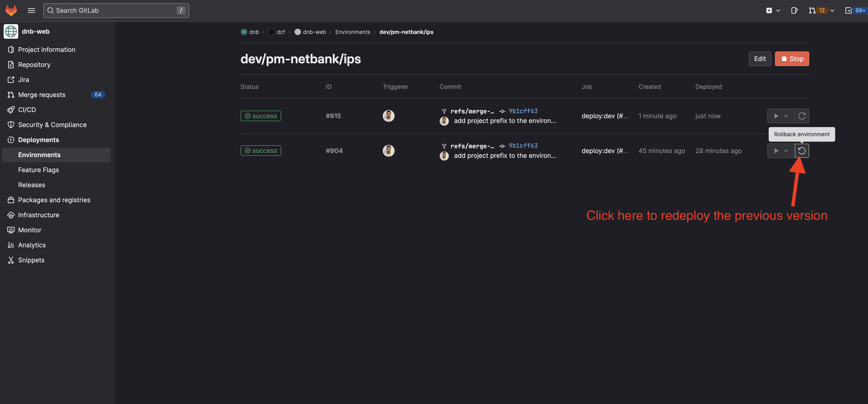Expand the create new plus dropdown

click(x=773, y=10)
